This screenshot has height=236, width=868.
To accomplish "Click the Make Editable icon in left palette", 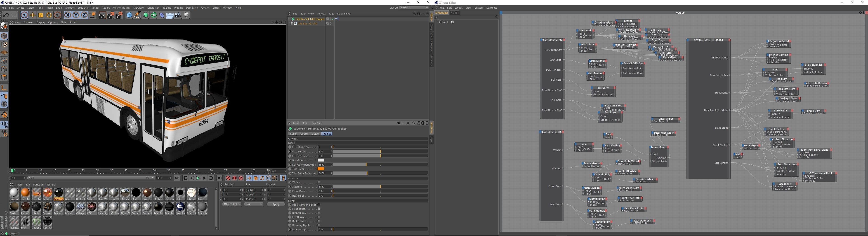I will (x=4, y=25).
